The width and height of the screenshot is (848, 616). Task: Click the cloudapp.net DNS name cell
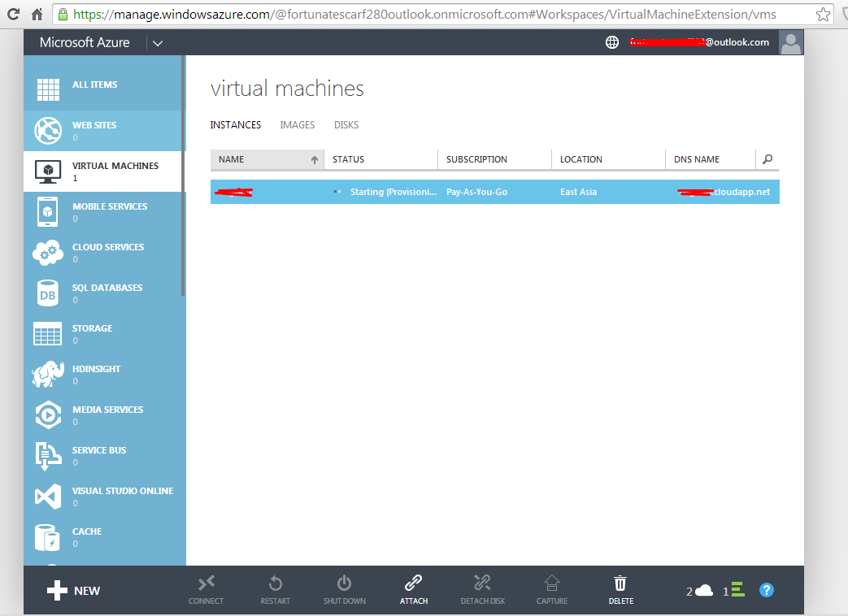pyautogui.click(x=724, y=192)
